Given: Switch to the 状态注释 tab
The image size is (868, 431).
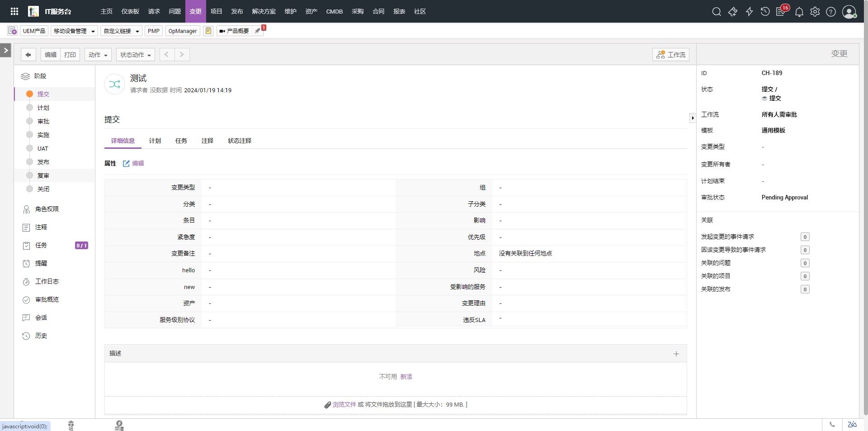Looking at the screenshot, I should [x=239, y=141].
